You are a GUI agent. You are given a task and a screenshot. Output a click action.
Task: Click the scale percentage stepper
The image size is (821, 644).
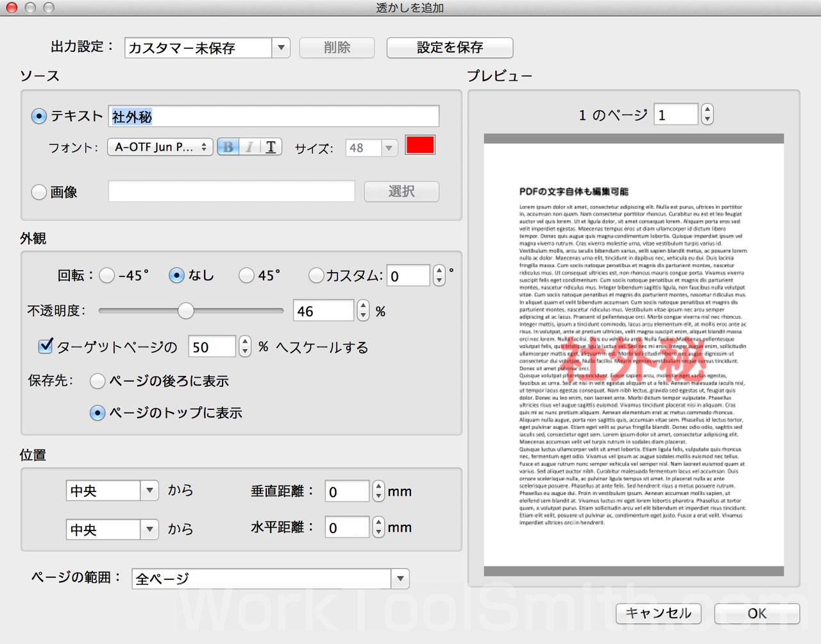pyautogui.click(x=245, y=346)
